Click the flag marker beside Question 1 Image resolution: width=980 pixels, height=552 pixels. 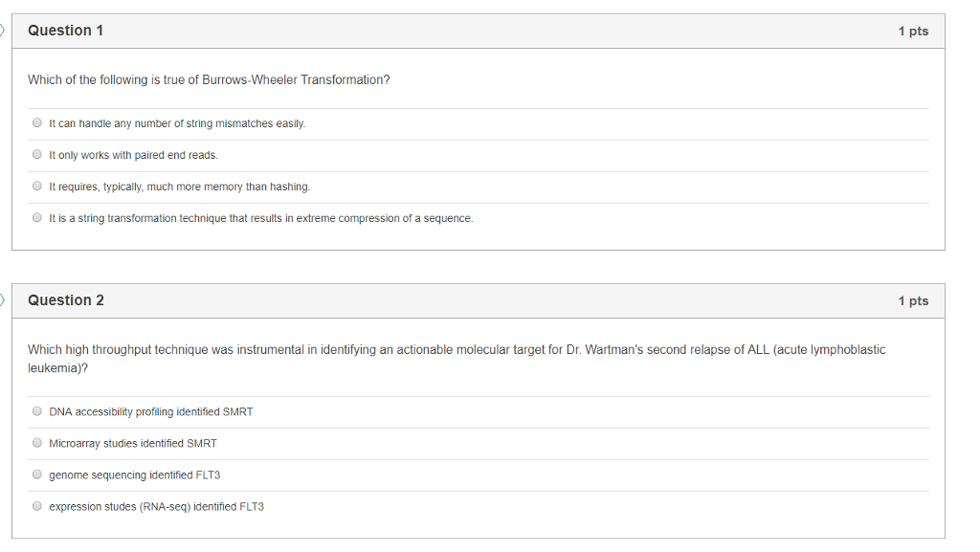(x=2, y=30)
